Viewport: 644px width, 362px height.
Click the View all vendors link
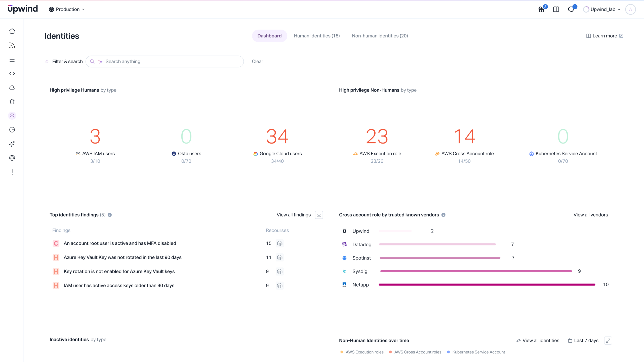click(x=591, y=215)
